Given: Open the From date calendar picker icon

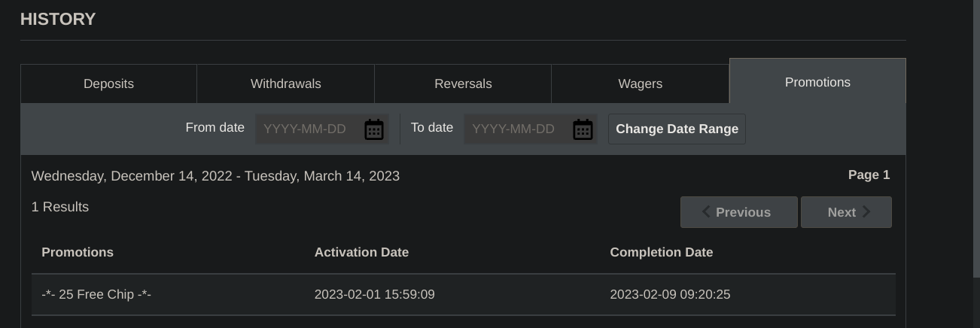Looking at the screenshot, I should [374, 129].
